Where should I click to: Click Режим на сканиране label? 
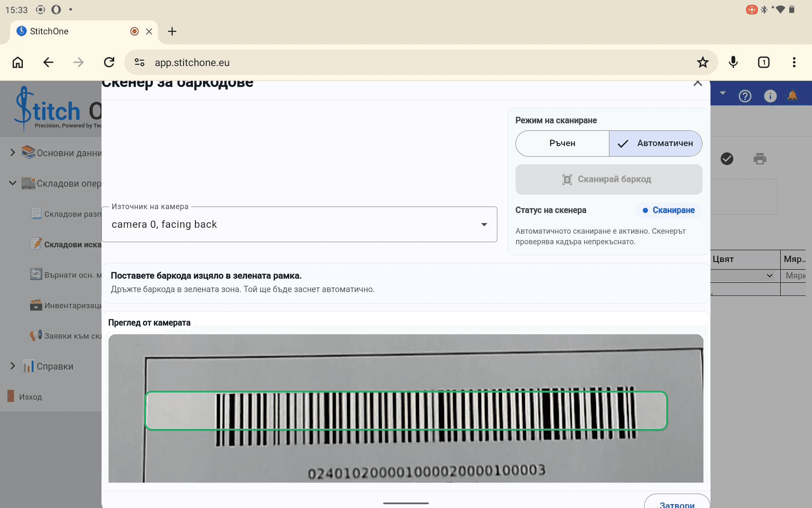tap(556, 120)
